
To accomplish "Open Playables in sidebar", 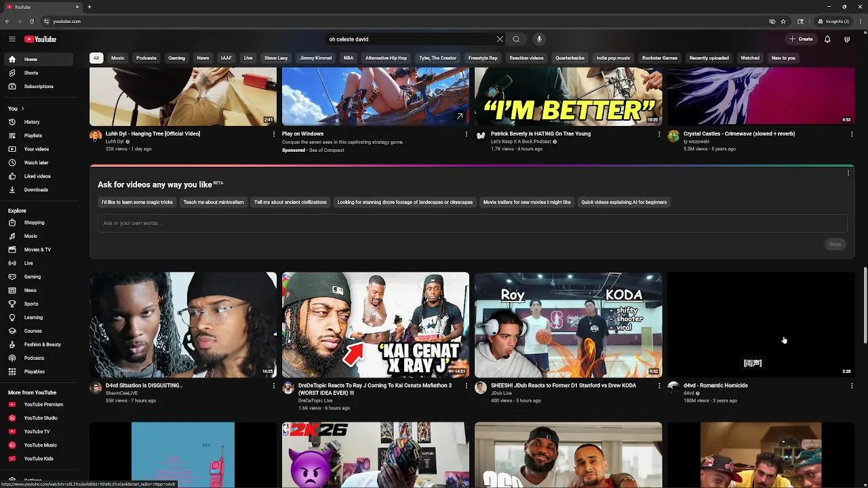I will pyautogui.click(x=38, y=371).
